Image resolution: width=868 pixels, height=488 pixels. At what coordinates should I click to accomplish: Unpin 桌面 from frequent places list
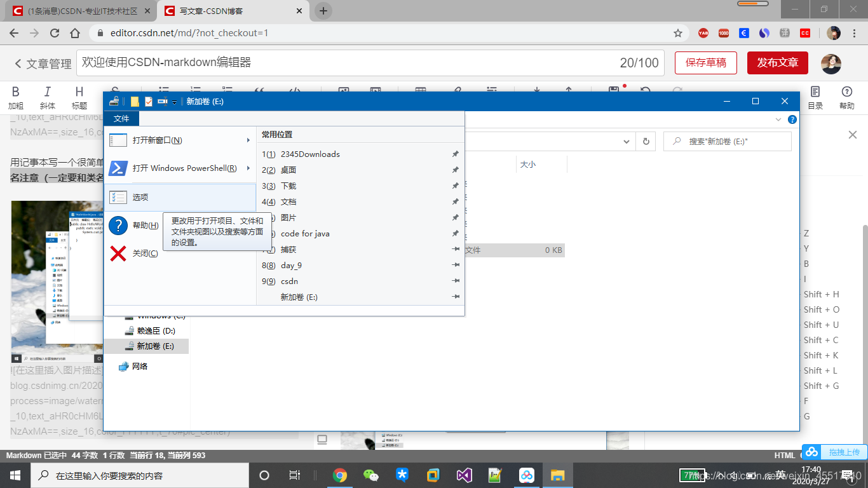point(455,170)
